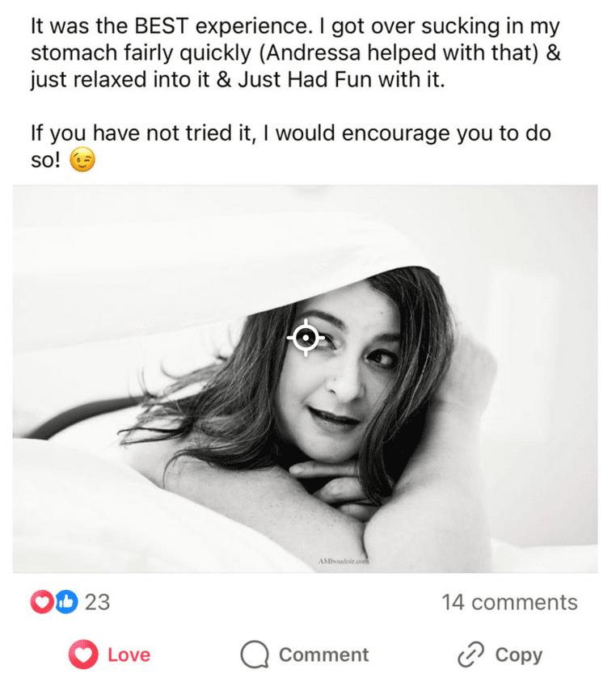
Task: Toggle the pink heart Love reaction icon
Action: 83,655
